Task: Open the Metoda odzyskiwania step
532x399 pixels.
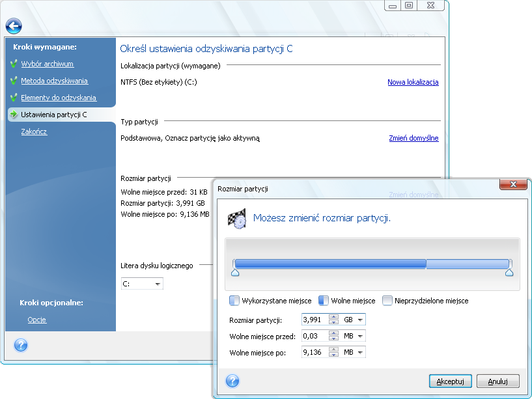Action: tap(54, 81)
